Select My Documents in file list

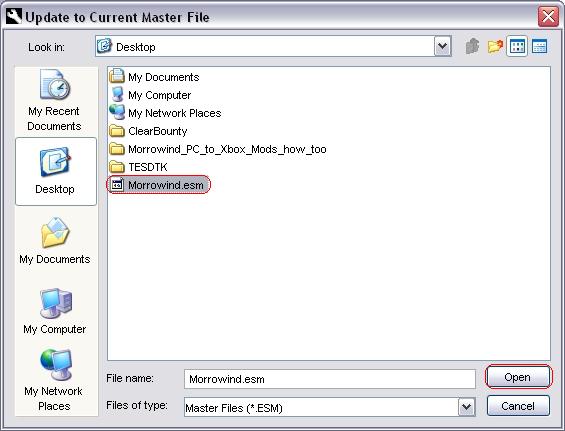pyautogui.click(x=154, y=77)
